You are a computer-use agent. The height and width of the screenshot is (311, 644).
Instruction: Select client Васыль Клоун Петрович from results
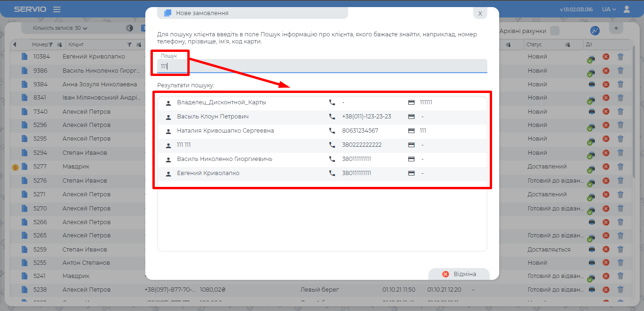212,117
